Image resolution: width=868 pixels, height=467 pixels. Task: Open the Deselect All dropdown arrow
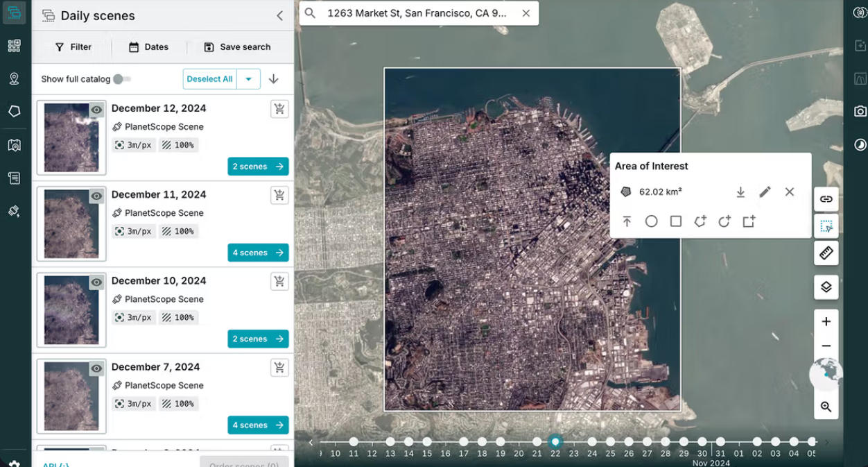248,79
